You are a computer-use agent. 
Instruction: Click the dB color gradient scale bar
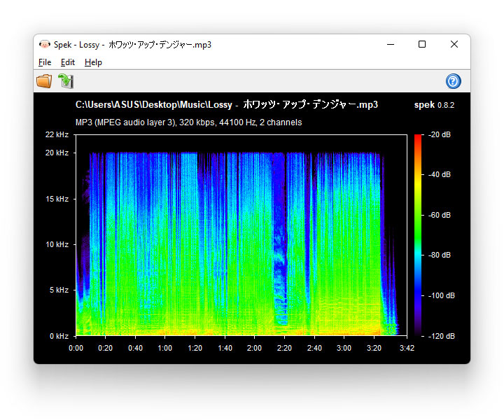pyautogui.click(x=418, y=234)
